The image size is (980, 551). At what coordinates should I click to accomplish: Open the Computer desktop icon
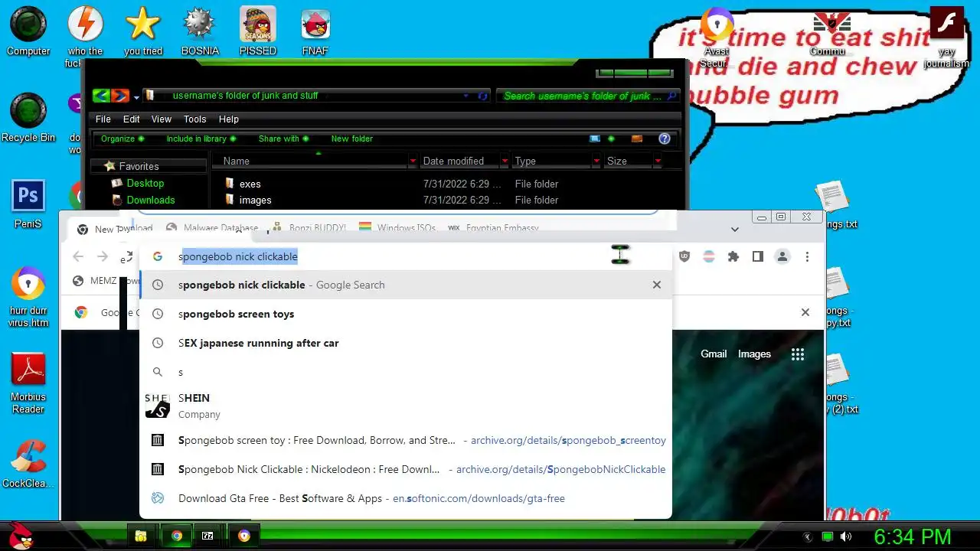28,31
